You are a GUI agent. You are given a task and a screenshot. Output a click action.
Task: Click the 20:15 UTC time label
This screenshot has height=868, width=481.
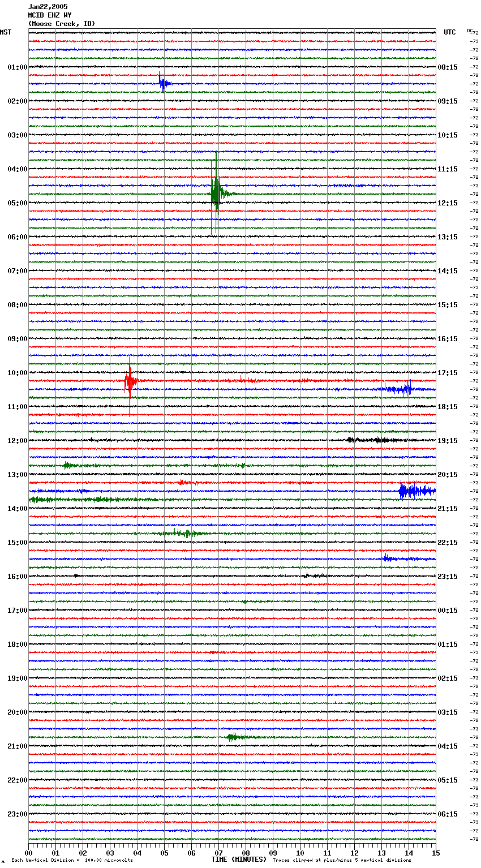coord(448,475)
